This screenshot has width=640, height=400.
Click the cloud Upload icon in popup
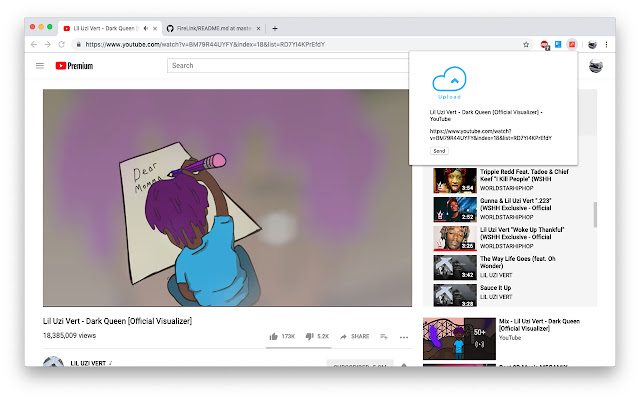449,83
